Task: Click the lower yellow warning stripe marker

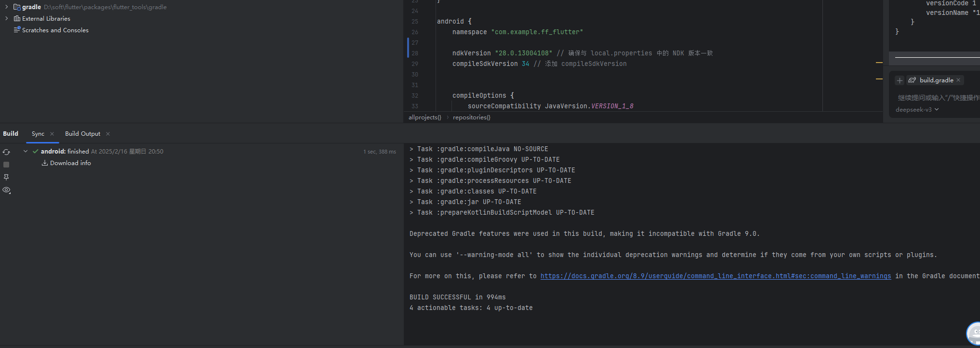Action: tap(879, 79)
